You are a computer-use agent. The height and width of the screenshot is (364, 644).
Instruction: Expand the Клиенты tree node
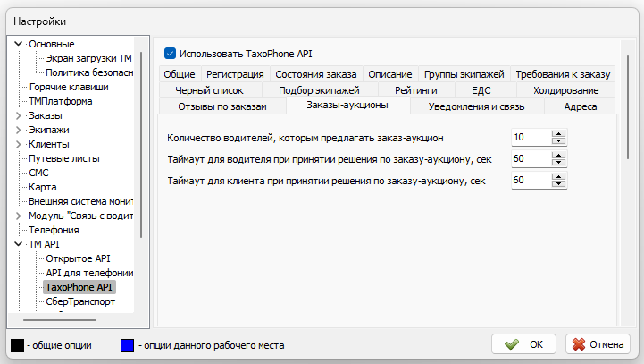click(18, 144)
